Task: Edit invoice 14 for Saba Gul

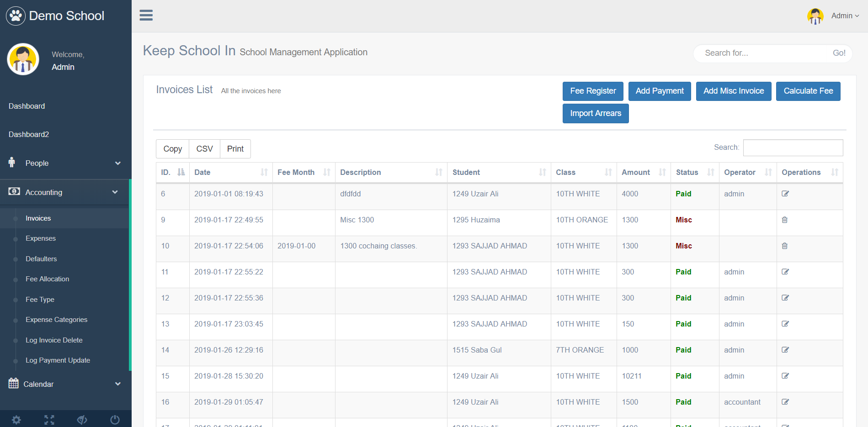Action: [x=785, y=350]
